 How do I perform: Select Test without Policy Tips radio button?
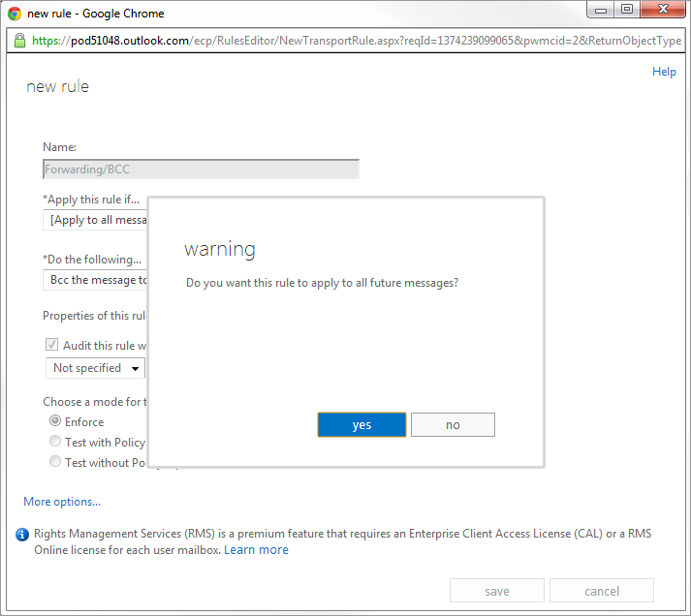point(55,461)
